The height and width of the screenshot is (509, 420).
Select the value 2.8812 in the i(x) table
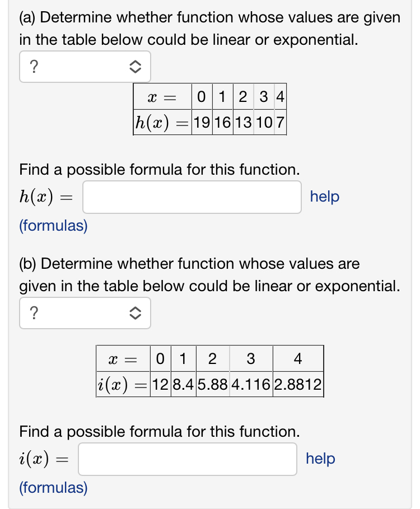298,384
